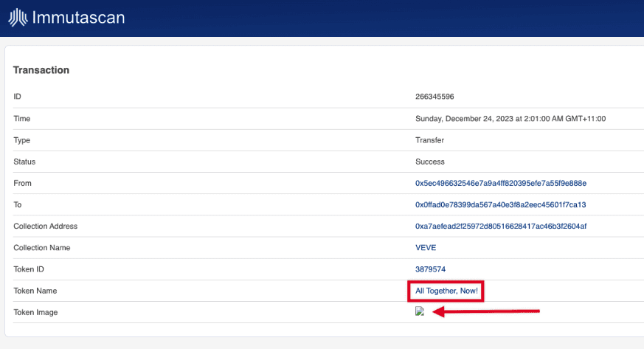The height and width of the screenshot is (349, 644).
Task: Select the Transfer type value
Action: coord(429,140)
